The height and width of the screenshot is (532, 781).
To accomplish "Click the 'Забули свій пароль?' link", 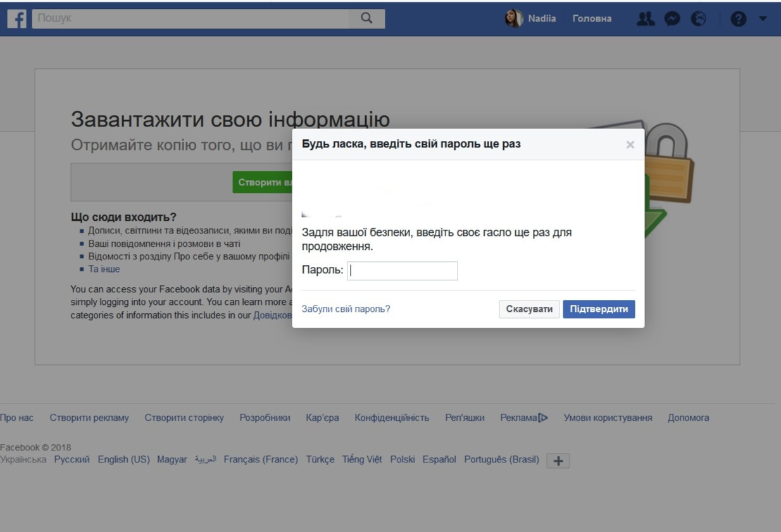I will 346,309.
